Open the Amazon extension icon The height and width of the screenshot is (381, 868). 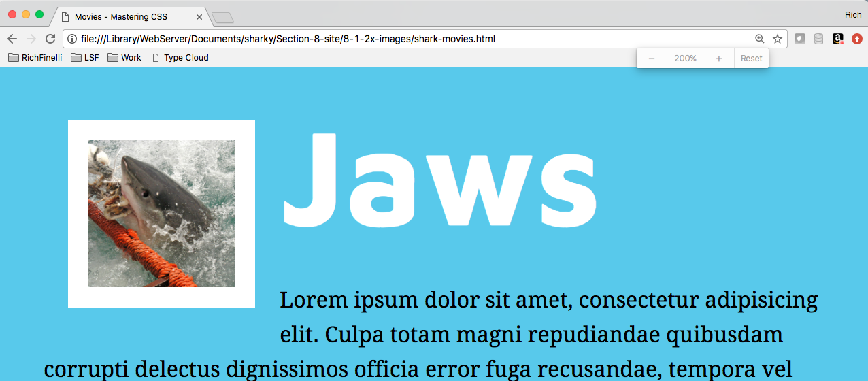coord(837,39)
